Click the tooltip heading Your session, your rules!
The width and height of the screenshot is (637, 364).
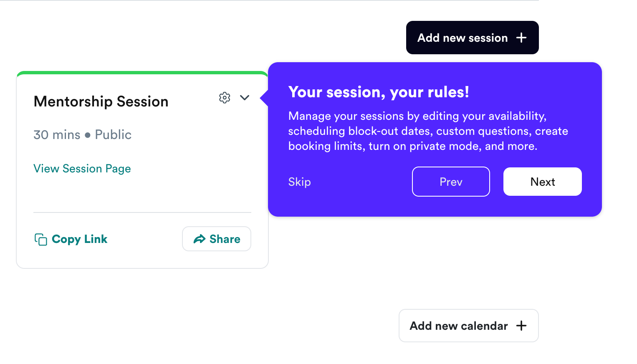pyautogui.click(x=379, y=92)
